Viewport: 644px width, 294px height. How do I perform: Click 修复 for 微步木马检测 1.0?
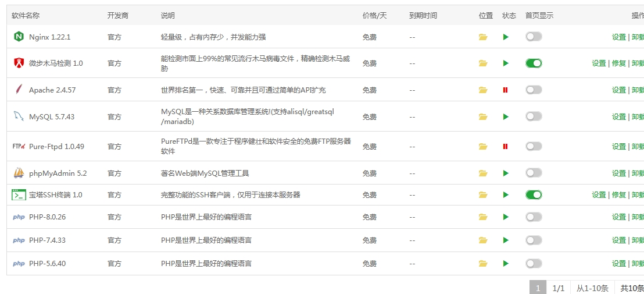coord(619,63)
